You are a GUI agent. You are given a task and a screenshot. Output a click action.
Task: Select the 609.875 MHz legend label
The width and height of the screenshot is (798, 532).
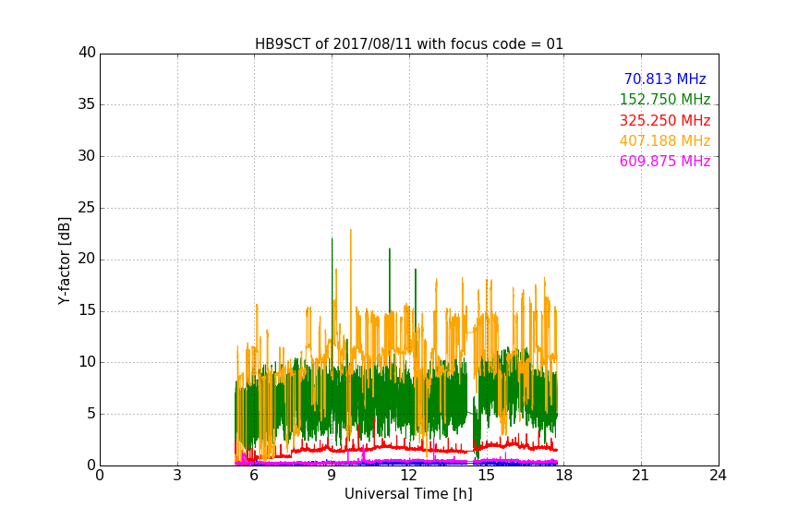coord(665,161)
